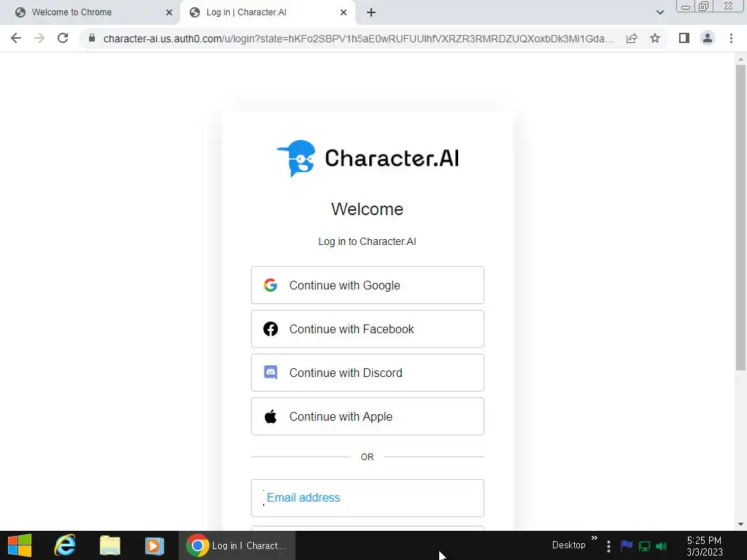Open the Windows Start button
This screenshot has height=560, width=747.
pyautogui.click(x=20, y=545)
